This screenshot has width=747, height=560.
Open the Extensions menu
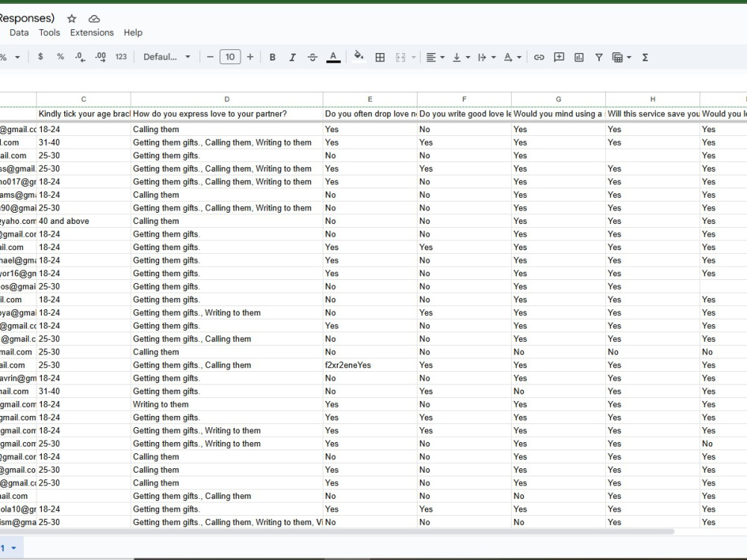(92, 32)
